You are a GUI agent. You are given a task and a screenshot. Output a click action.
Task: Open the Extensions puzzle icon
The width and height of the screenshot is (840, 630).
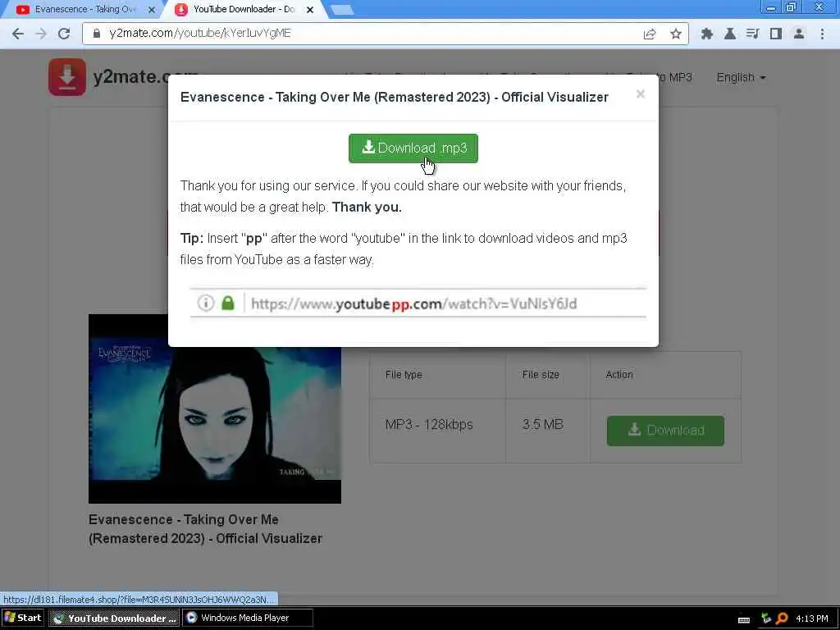click(x=707, y=34)
